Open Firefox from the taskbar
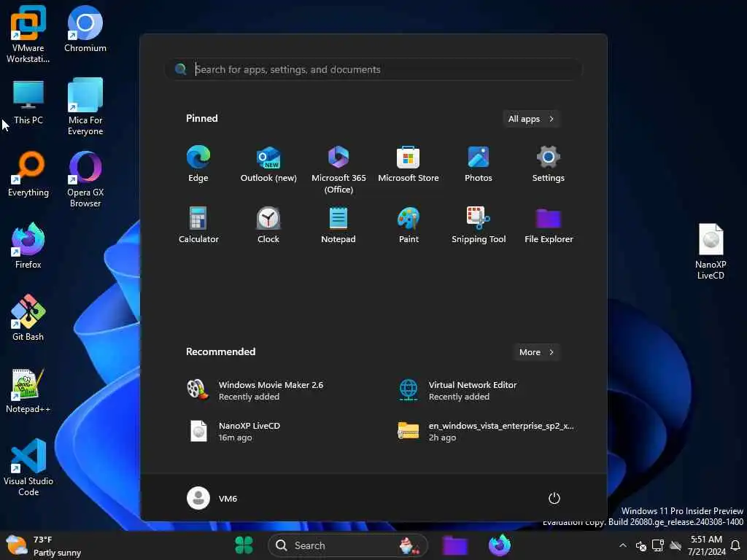The width and height of the screenshot is (747, 560). tap(499, 545)
